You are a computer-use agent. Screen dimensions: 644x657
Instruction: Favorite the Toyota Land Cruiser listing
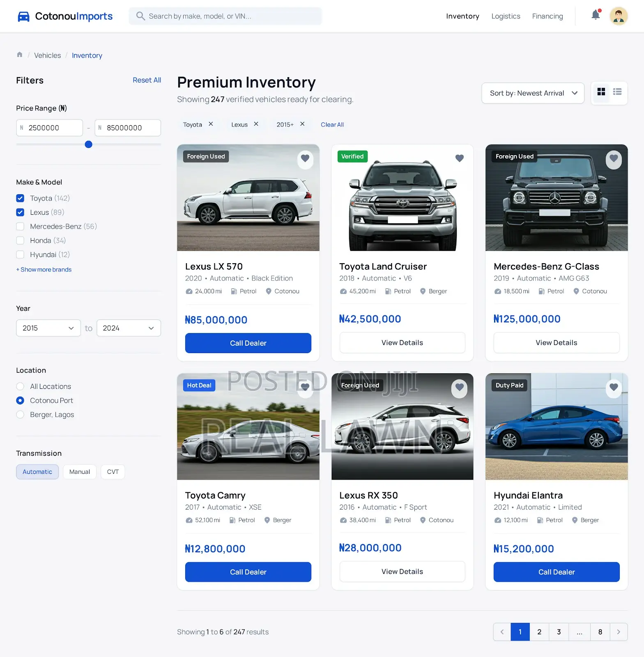(x=460, y=158)
